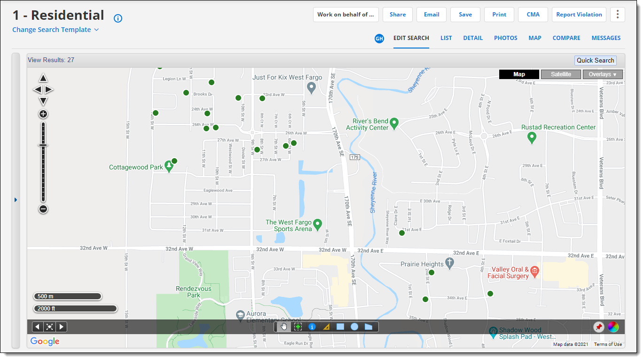Click the Google logo on map
644x360 pixels.
(45, 342)
